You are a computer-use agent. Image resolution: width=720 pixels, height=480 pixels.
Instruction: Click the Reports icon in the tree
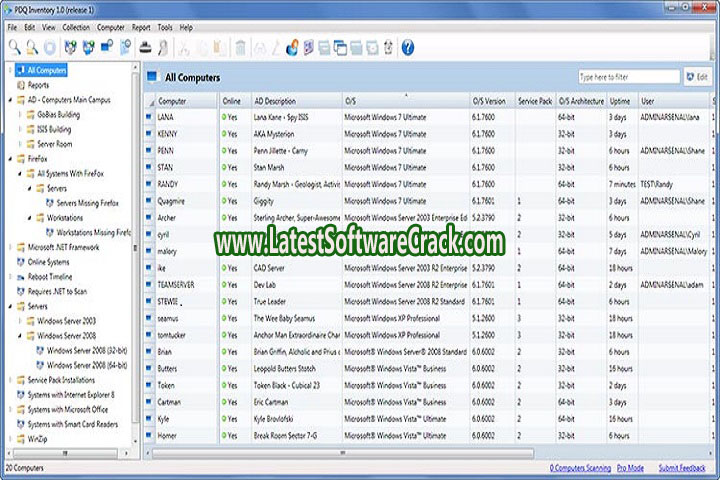(x=19, y=85)
